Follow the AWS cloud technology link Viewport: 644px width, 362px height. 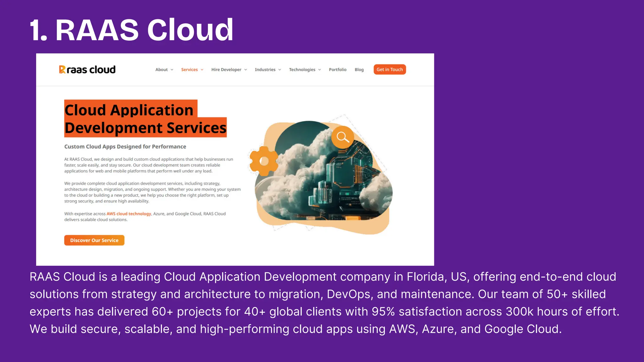129,214
